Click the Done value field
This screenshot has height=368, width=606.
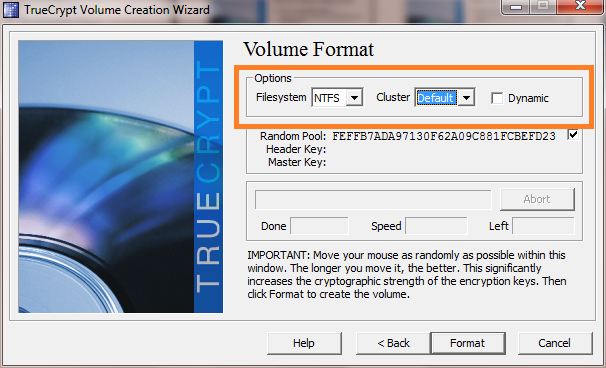[319, 226]
